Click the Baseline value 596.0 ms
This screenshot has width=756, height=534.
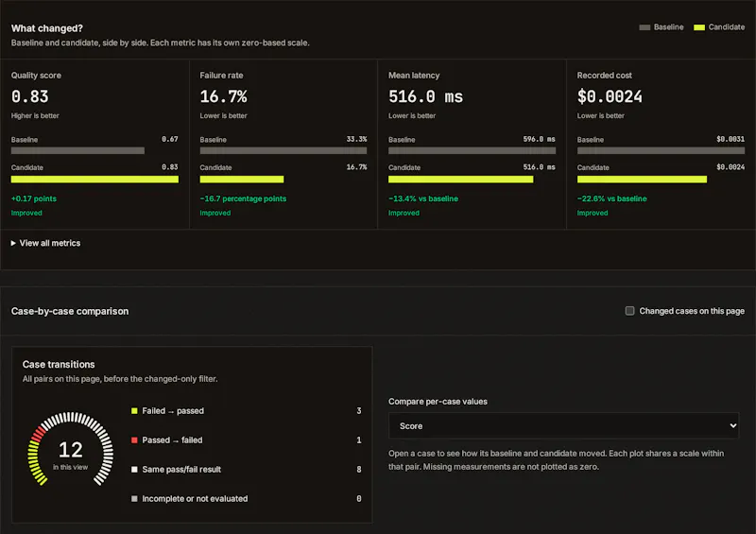[539, 139]
